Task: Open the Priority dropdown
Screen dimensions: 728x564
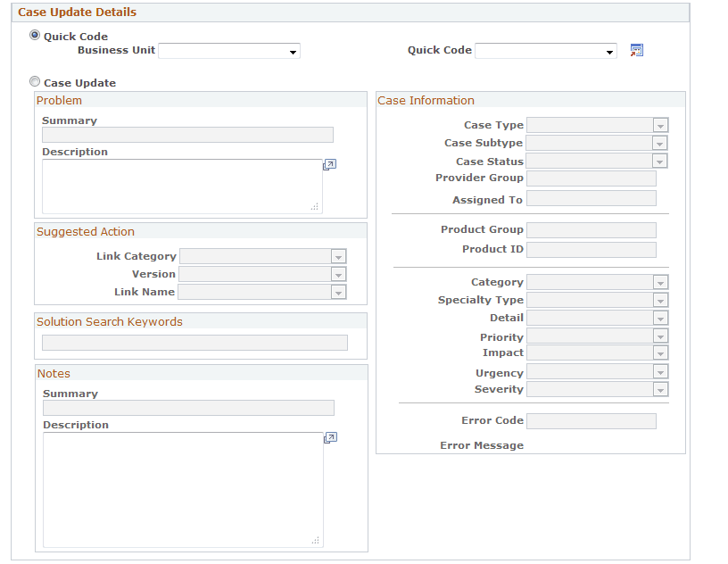Action: (x=659, y=336)
